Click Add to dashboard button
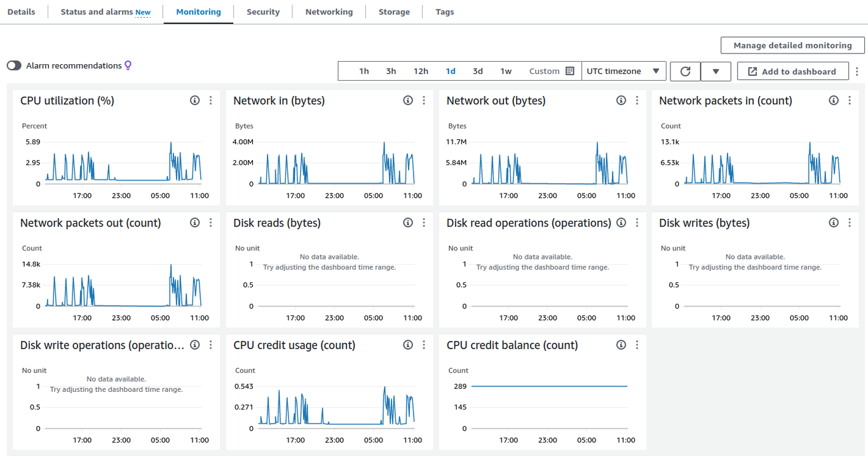This screenshot has width=868, height=456. pos(793,71)
